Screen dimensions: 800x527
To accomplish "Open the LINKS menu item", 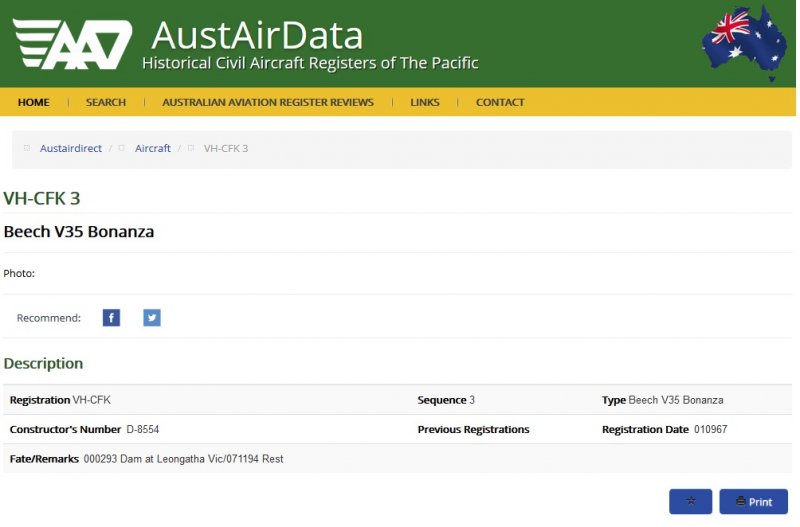I will tap(424, 102).
